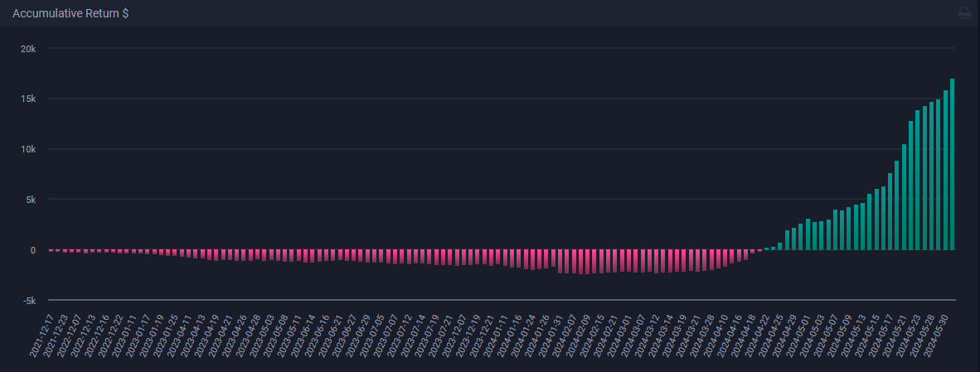Select the green bar dated 2024-05-01

(808, 234)
